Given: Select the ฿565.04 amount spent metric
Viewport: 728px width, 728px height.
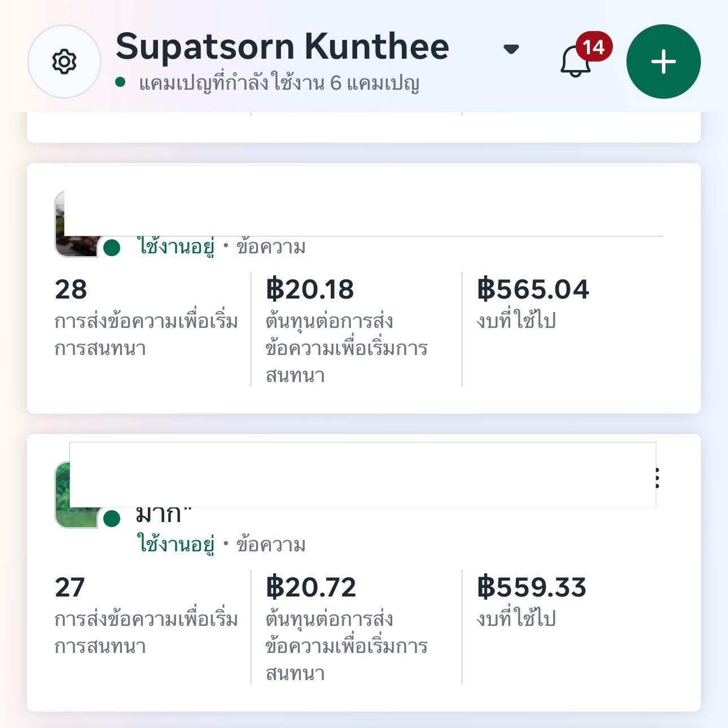Looking at the screenshot, I should [x=533, y=290].
